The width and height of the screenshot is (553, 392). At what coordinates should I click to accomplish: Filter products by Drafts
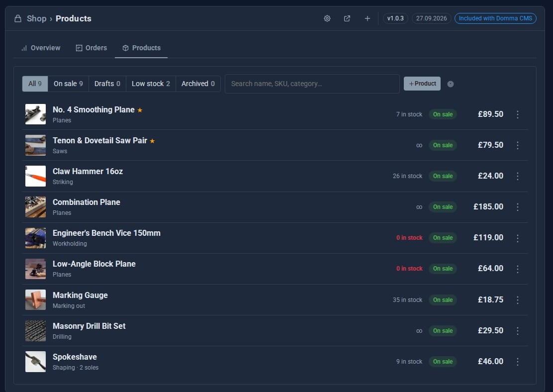tap(107, 84)
